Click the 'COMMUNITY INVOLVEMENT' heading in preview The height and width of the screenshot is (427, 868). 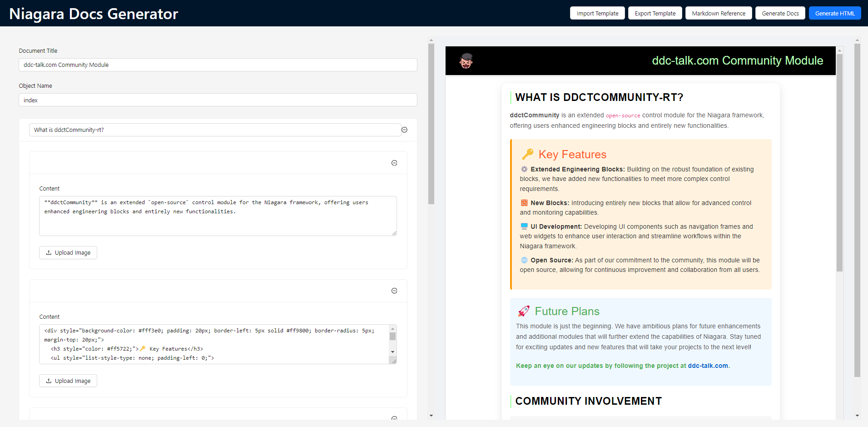tap(588, 401)
